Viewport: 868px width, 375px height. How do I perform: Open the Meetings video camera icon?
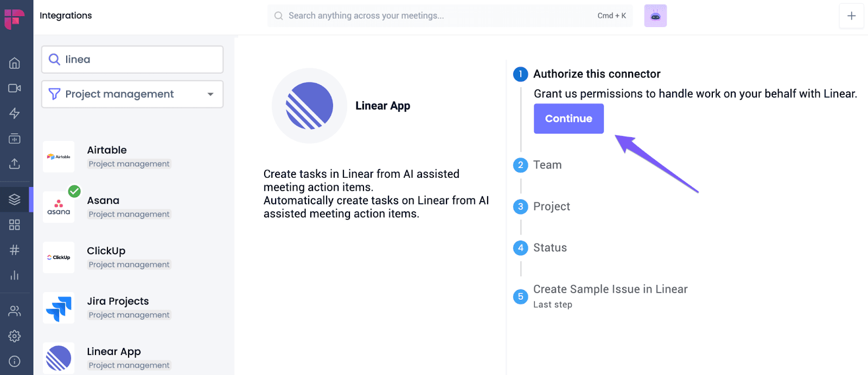(x=15, y=88)
